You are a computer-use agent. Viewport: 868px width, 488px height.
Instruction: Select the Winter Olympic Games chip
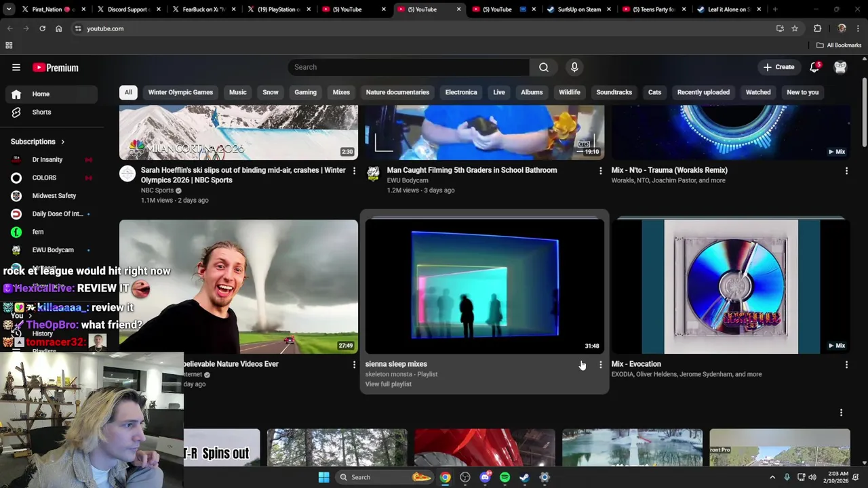180,92
